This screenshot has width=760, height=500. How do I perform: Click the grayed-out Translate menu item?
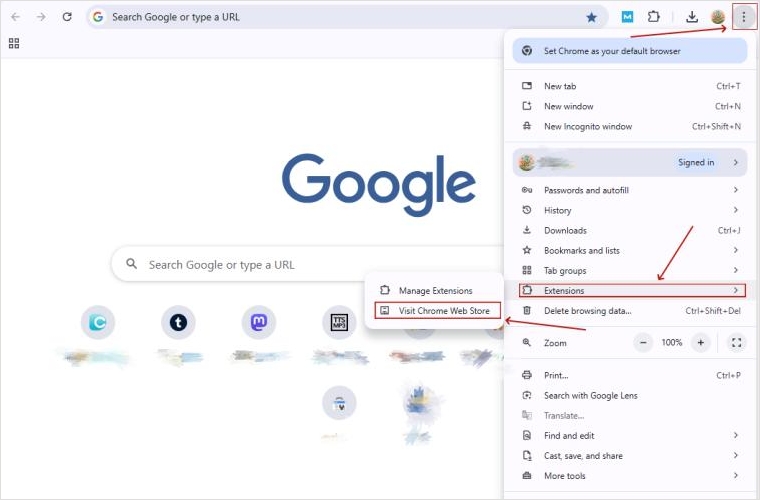[x=630, y=415]
